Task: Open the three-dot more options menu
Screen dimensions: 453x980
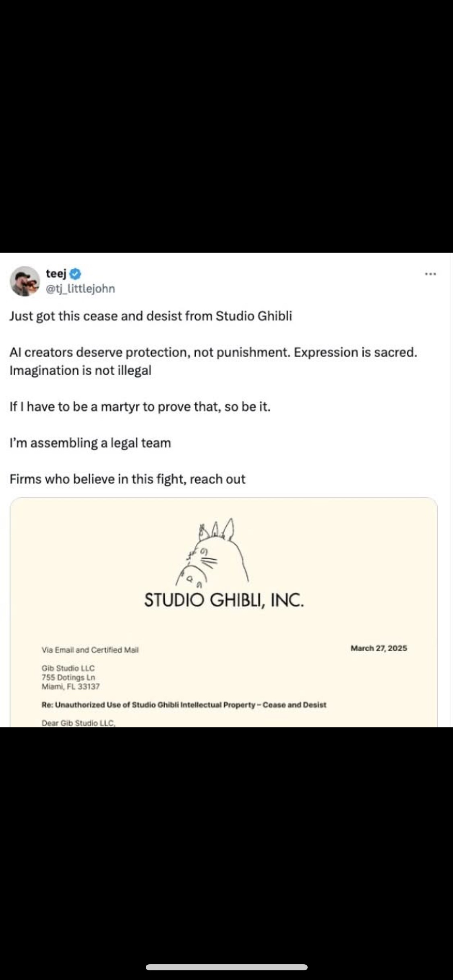Action: point(430,274)
